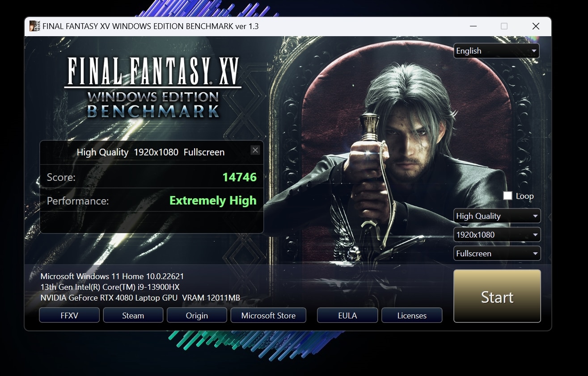Open the Licenses button
This screenshot has height=376, width=588.
click(412, 315)
